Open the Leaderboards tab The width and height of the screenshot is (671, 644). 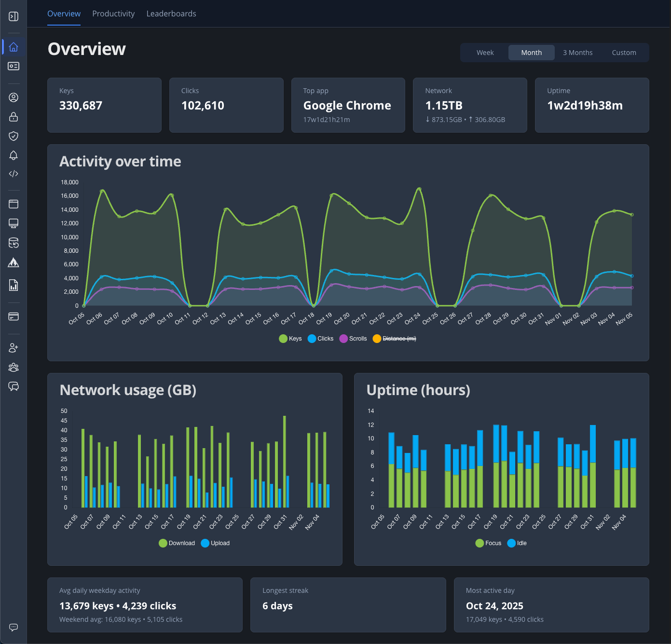pos(171,14)
